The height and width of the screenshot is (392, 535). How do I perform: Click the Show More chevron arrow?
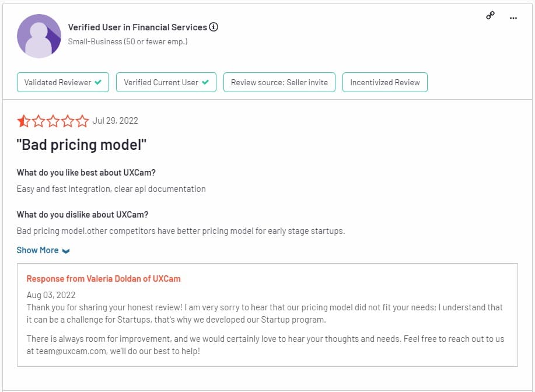pos(66,251)
